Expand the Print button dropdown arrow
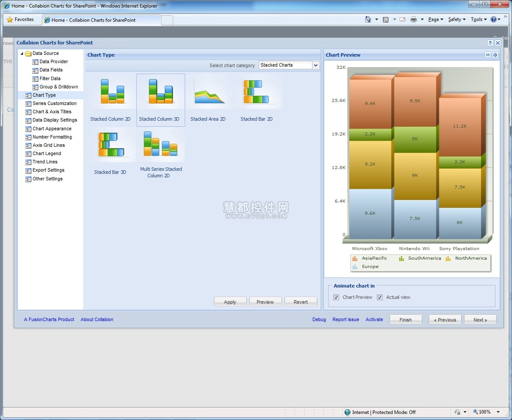 (422, 20)
